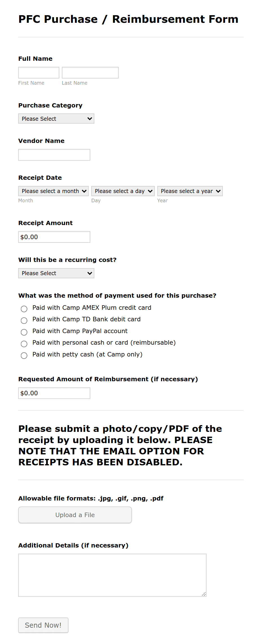Click the Upload a File button
Viewport: 262px width, 644px height.
point(75,515)
